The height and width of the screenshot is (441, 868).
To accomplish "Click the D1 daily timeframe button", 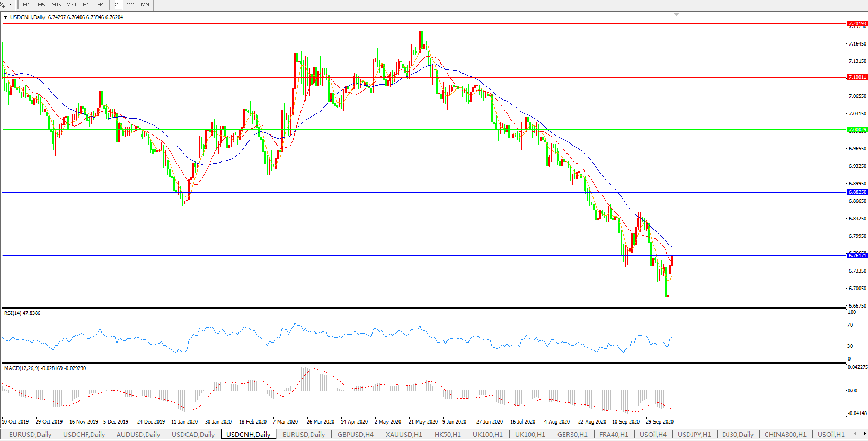I will [116, 5].
